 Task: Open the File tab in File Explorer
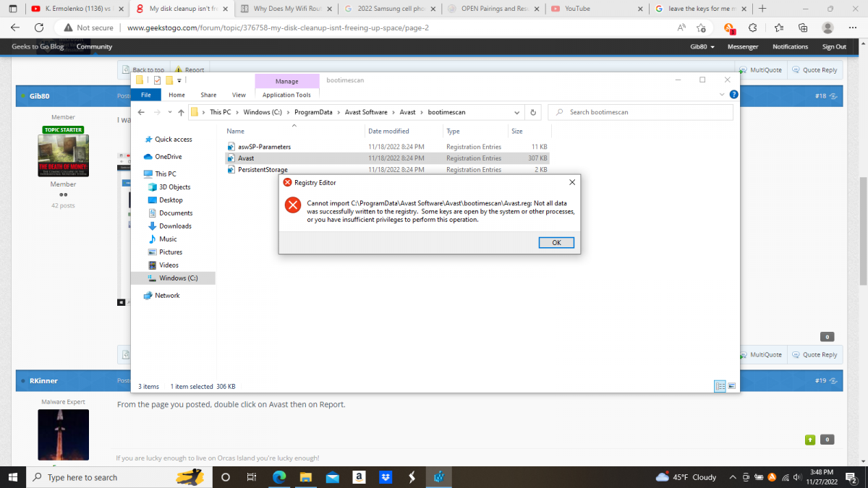(146, 95)
